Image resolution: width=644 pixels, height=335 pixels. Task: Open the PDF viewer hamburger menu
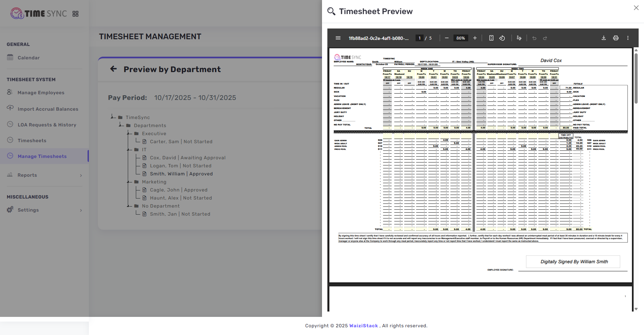pyautogui.click(x=338, y=38)
